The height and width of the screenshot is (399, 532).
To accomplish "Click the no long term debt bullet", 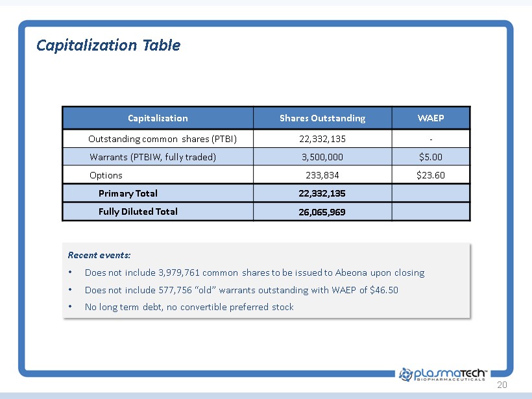I will click(189, 307).
